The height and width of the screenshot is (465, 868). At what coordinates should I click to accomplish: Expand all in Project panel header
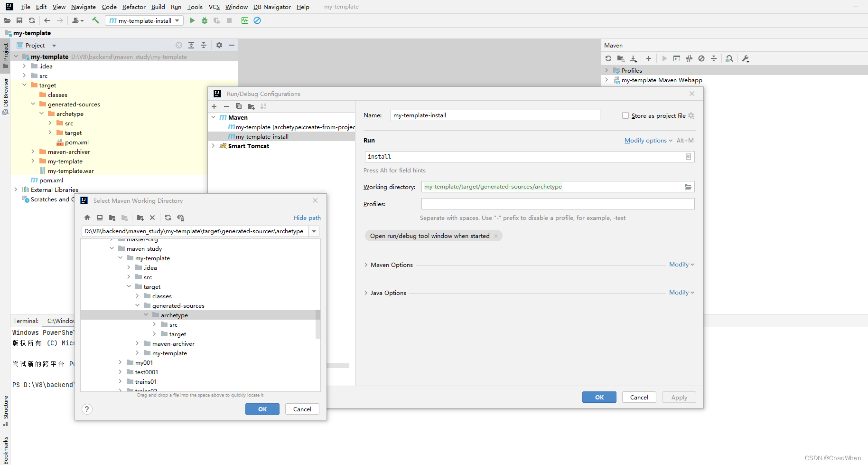click(191, 45)
